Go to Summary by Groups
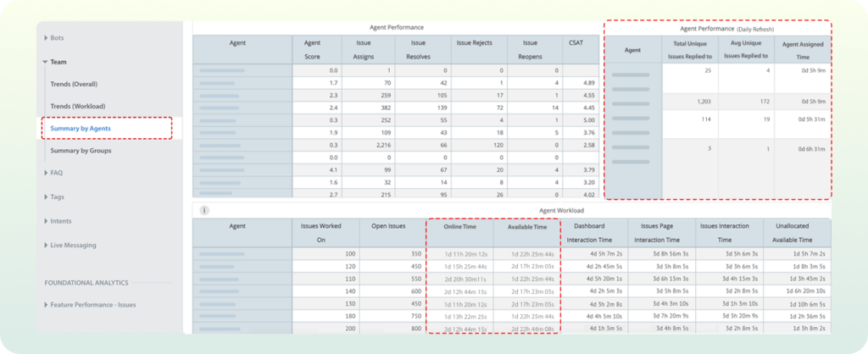 point(81,151)
